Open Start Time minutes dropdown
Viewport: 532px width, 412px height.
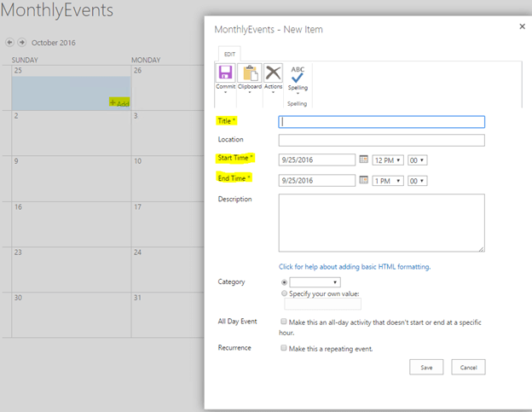[x=417, y=160]
